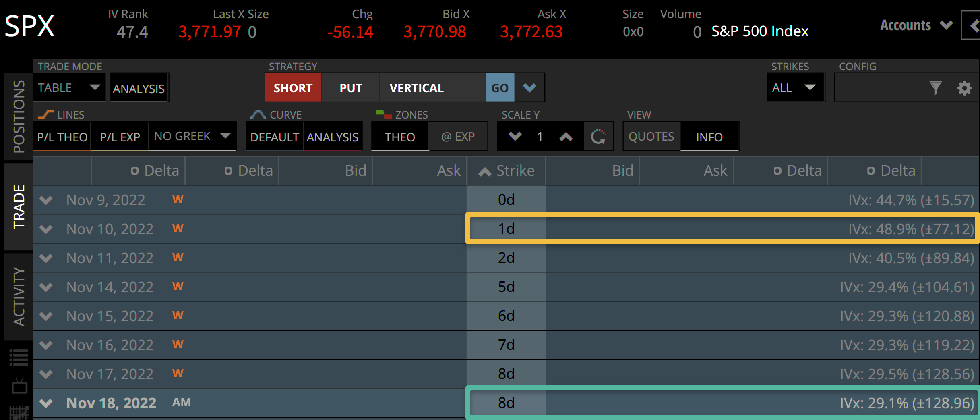Click the TV icon in left sidebar
980x420 pixels.
tap(19, 387)
